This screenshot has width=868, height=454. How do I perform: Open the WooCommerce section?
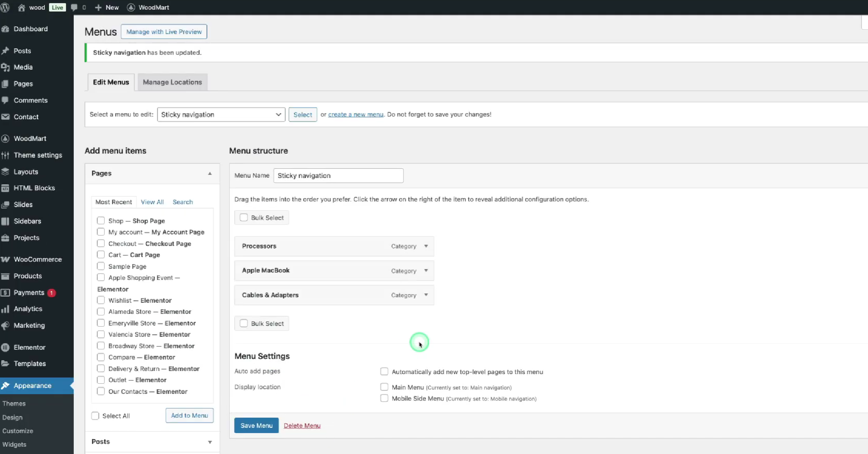(x=37, y=259)
